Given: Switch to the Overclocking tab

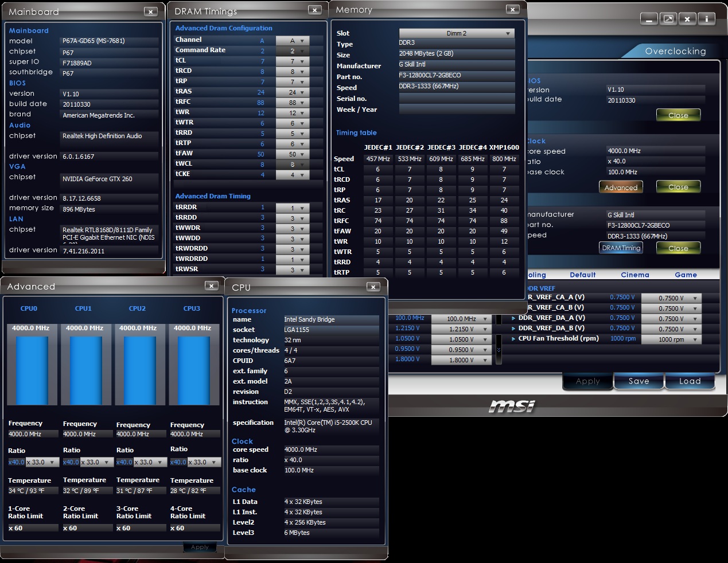Looking at the screenshot, I should pyautogui.click(x=675, y=51).
